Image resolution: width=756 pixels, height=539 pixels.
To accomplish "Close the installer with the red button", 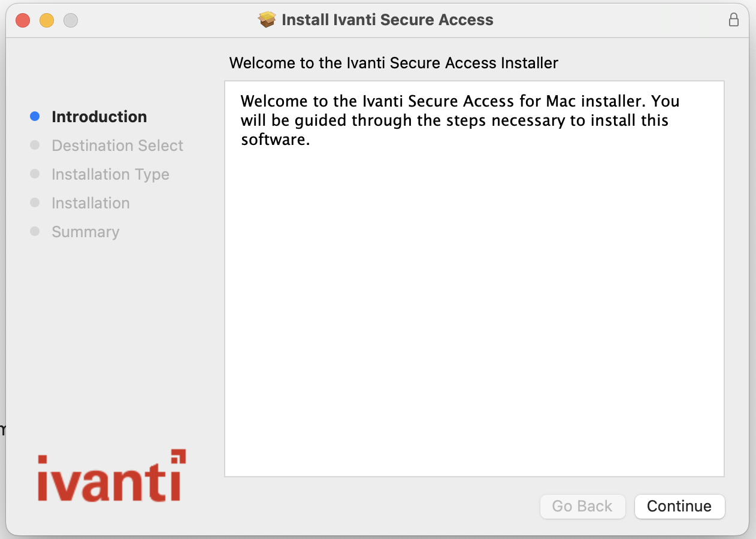I will [x=23, y=20].
